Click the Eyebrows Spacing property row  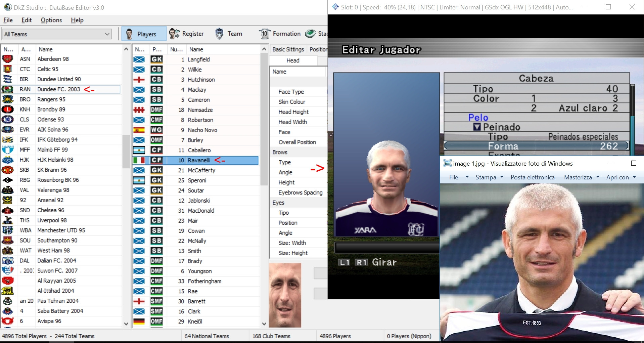pos(298,192)
